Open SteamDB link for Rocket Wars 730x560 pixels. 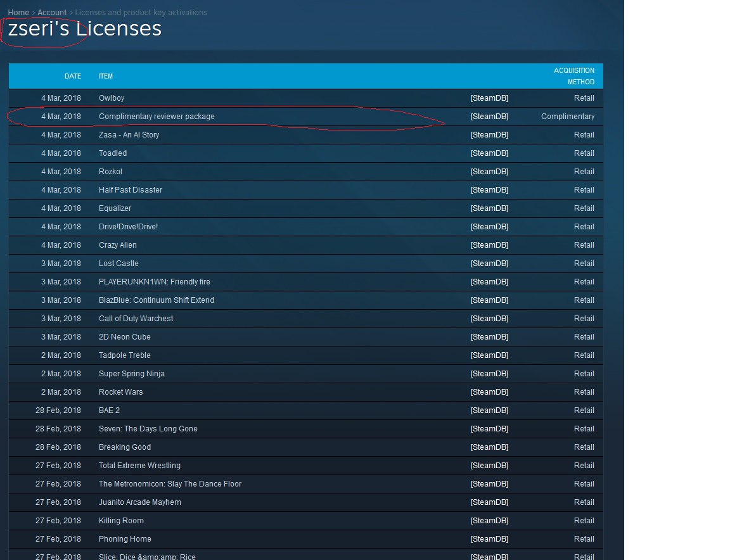[x=489, y=392]
